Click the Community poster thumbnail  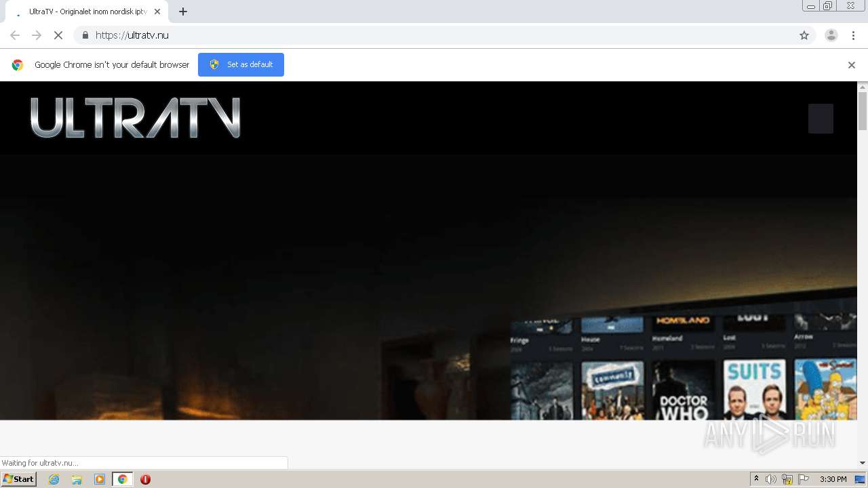tap(612, 390)
